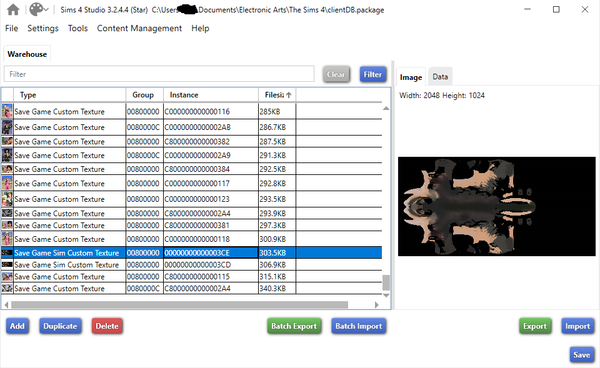Click the blue Filter button
The height and width of the screenshot is (368, 600).
point(373,74)
